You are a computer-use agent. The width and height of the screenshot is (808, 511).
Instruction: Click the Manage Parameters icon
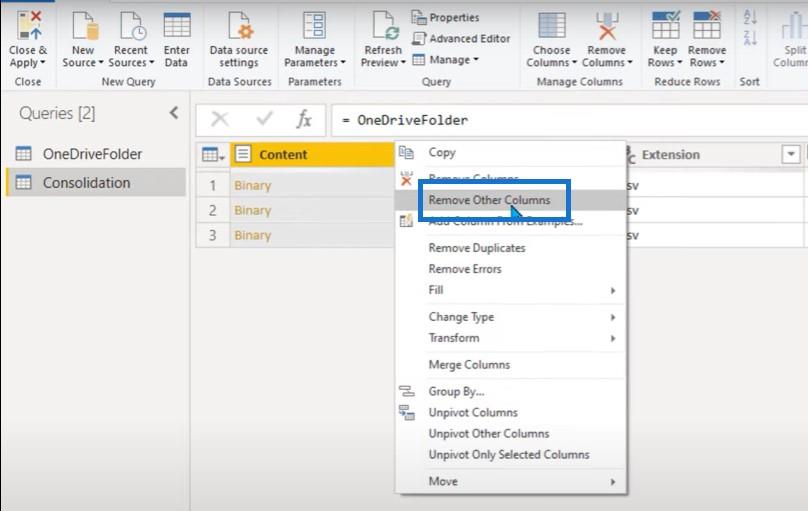tap(314, 26)
